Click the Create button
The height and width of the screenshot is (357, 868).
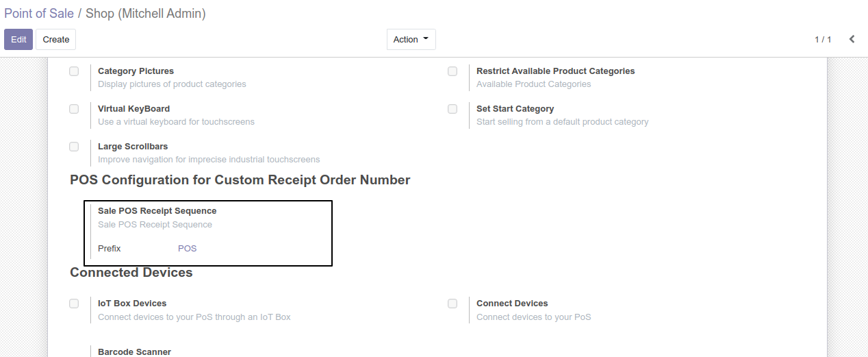pyautogui.click(x=56, y=39)
